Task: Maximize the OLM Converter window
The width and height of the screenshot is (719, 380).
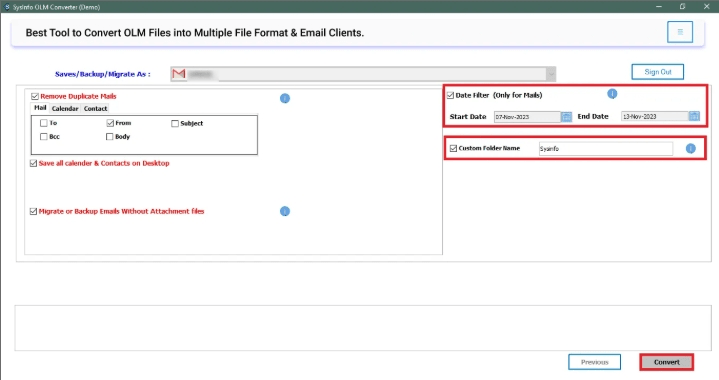Action: coord(682,6)
